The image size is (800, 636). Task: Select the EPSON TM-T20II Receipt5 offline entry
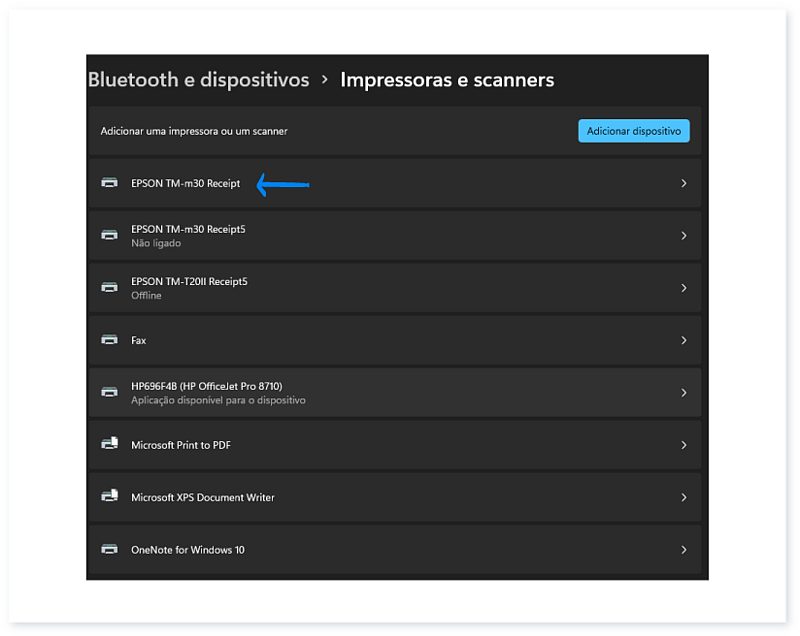pyautogui.click(x=189, y=287)
